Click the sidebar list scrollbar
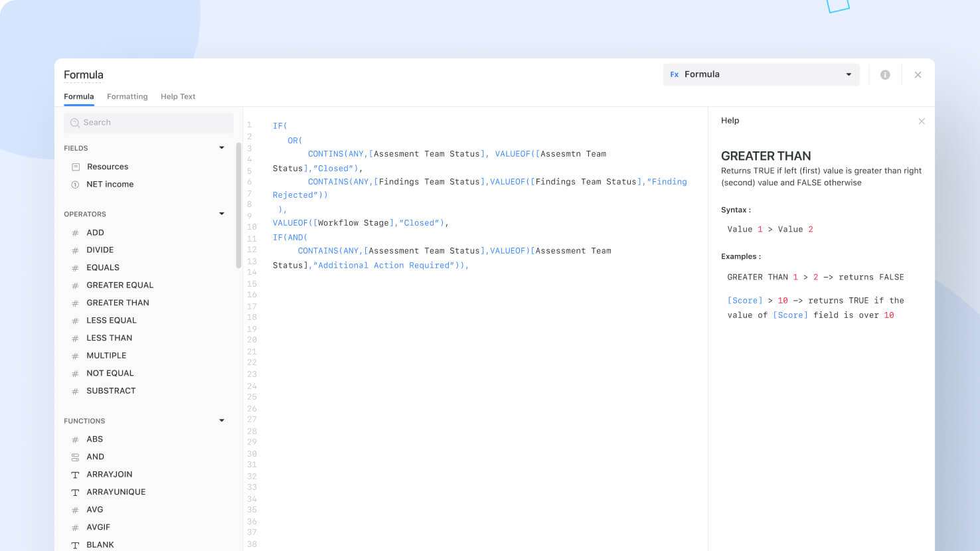 238,205
